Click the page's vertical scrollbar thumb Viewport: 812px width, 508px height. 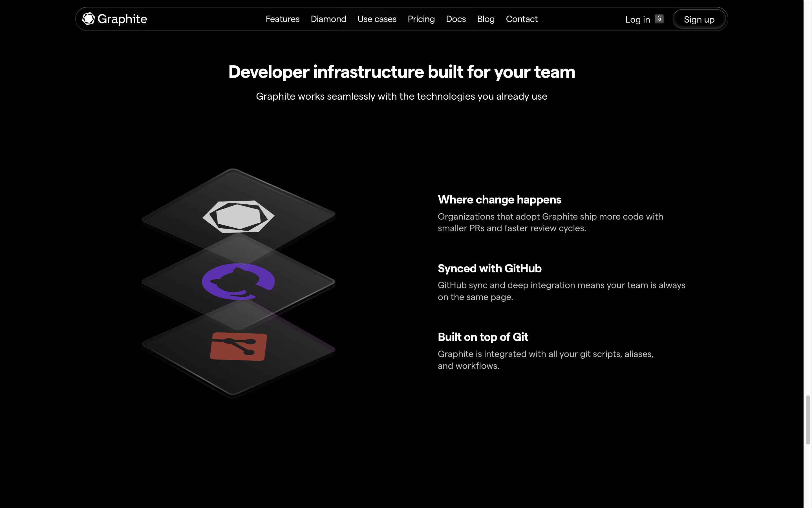(808, 420)
